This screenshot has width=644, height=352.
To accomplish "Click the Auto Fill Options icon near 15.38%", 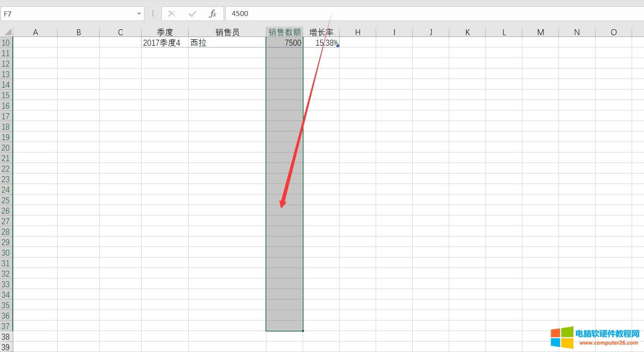I will 337,47.
